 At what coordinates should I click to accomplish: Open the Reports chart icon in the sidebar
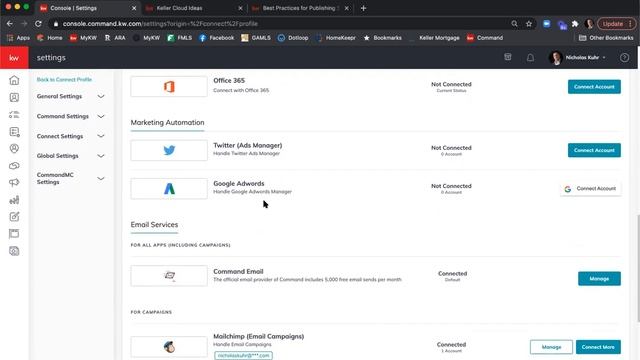14,200
